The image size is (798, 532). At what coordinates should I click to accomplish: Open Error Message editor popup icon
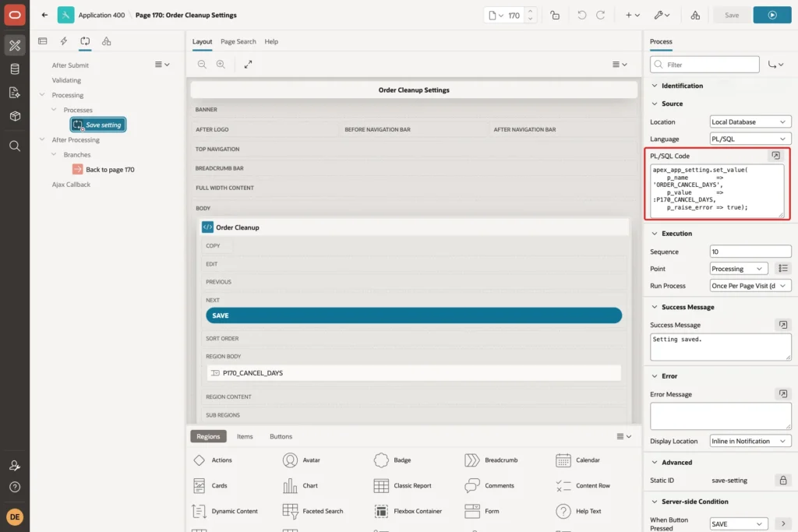782,393
